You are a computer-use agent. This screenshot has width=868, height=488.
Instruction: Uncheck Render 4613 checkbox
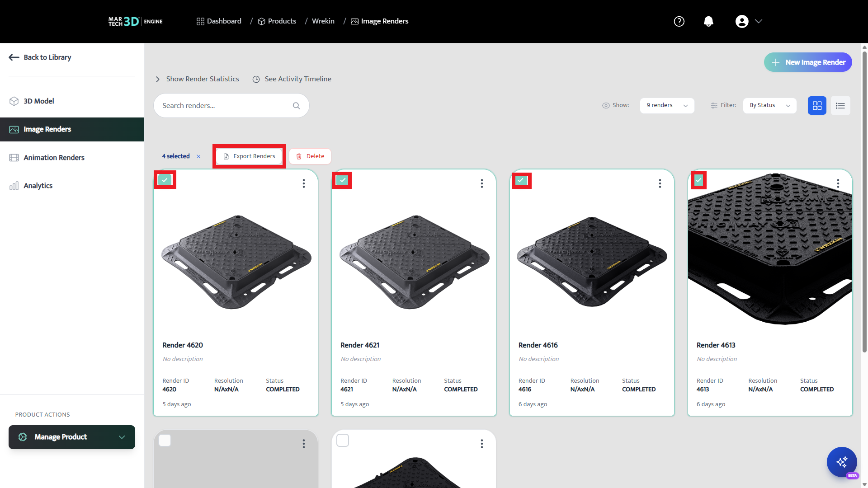click(699, 180)
